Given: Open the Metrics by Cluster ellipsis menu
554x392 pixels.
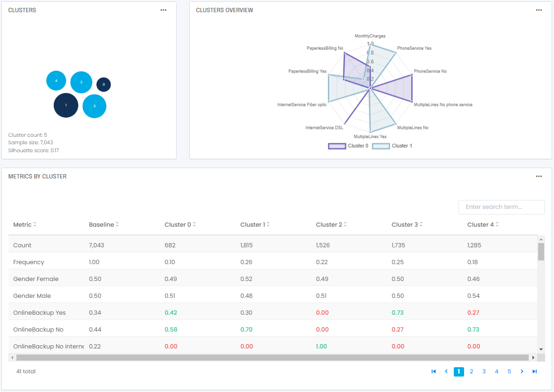Looking at the screenshot, I should 539,177.
